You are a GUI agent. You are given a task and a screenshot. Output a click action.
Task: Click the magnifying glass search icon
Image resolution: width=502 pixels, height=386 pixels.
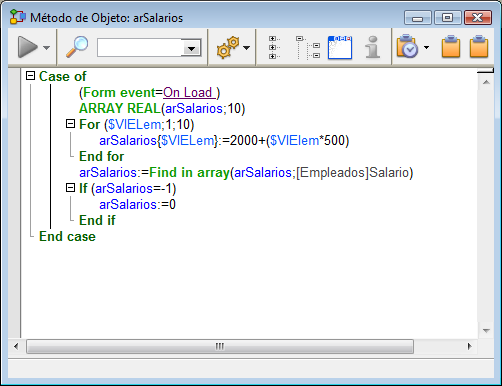click(x=77, y=47)
